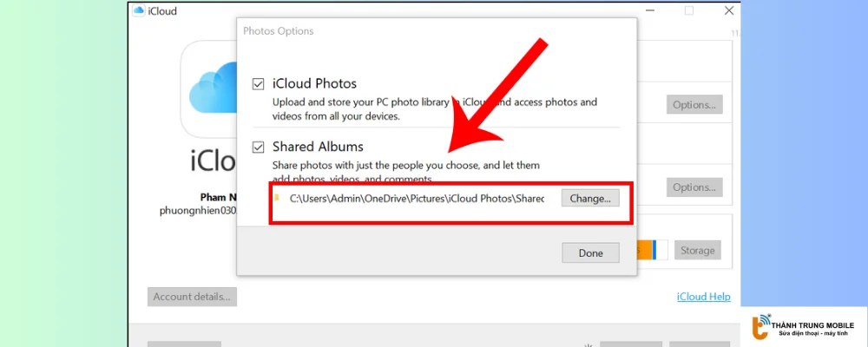868x347 pixels.
Task: Click the Shared Albums folder path field
Action: point(417,199)
